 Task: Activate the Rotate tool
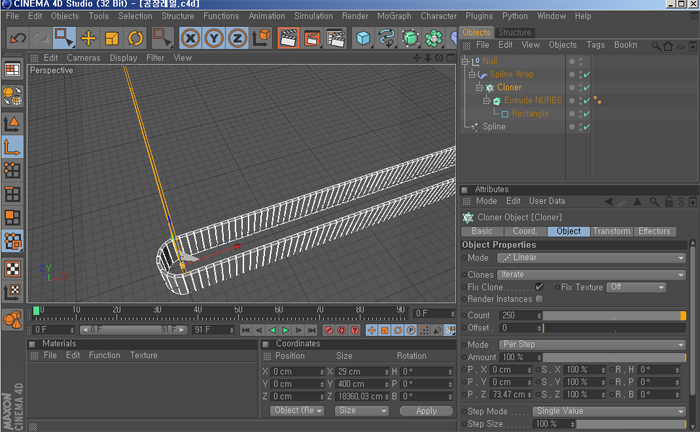(135, 38)
